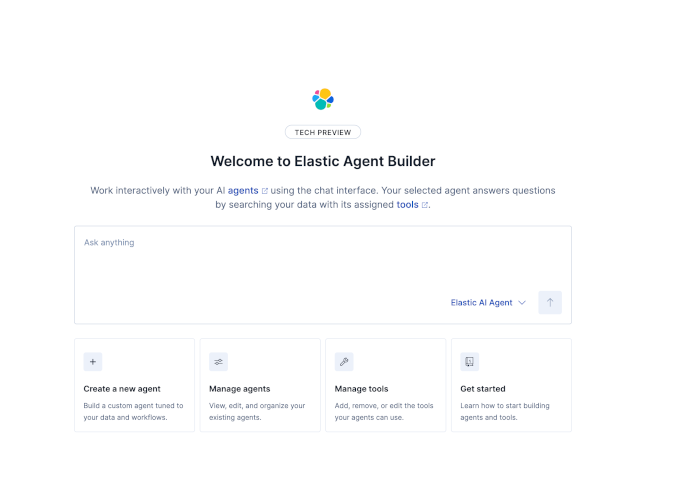Image resolution: width=675 pixels, height=490 pixels.
Task: Open the Manage tools card title
Action: (362, 389)
